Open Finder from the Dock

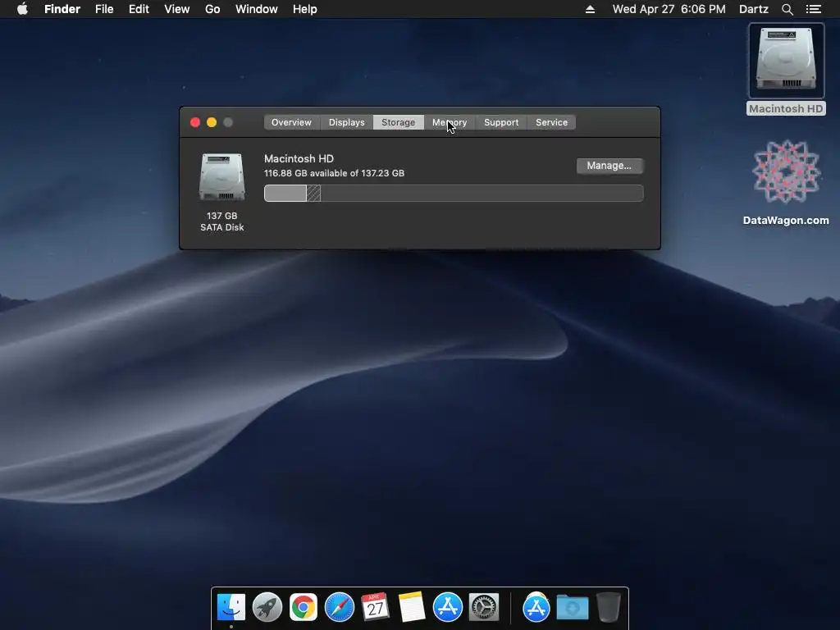[231, 608]
